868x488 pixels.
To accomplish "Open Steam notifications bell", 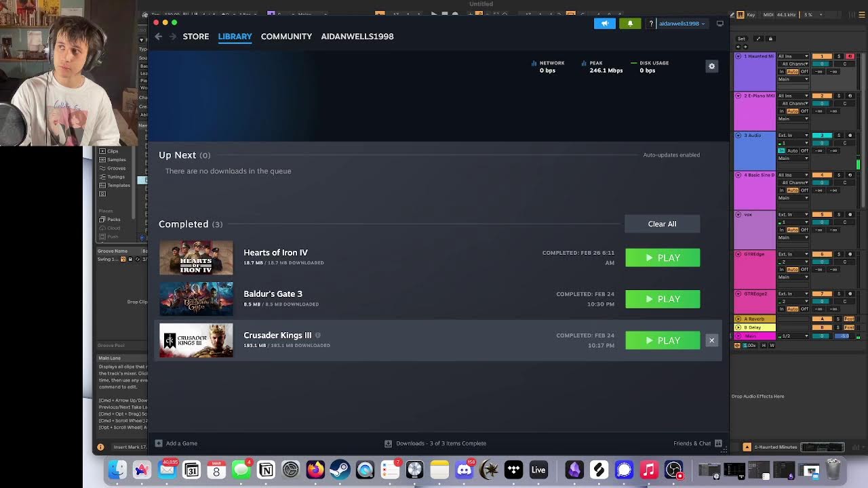I will point(630,24).
